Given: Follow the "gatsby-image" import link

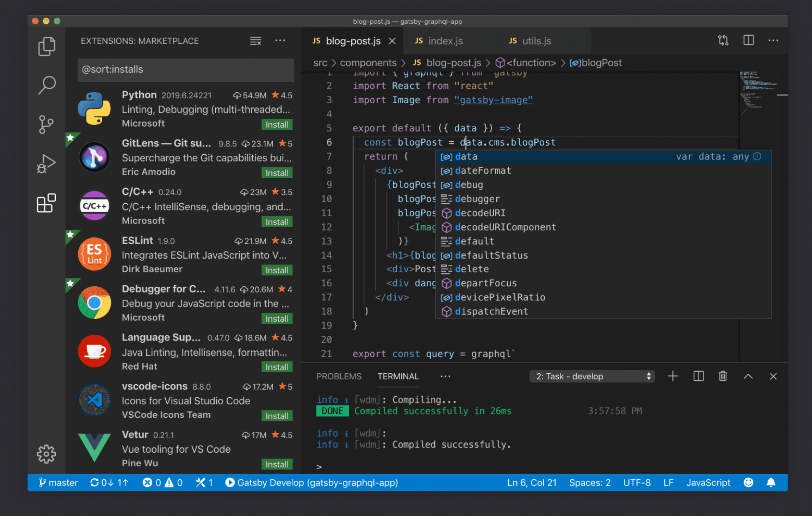Looking at the screenshot, I should tap(493, 100).
